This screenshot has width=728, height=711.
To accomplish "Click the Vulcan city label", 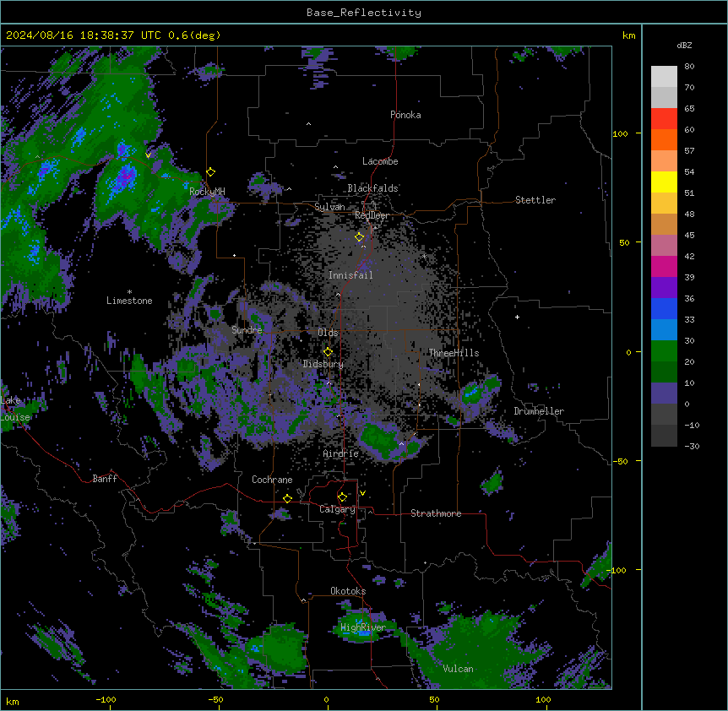I will [459, 669].
